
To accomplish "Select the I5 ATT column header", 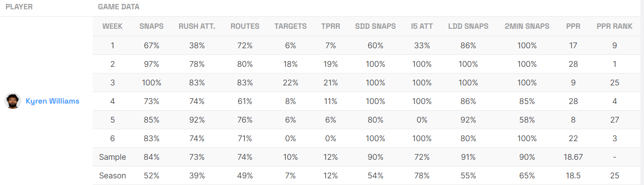I will pyautogui.click(x=421, y=26).
